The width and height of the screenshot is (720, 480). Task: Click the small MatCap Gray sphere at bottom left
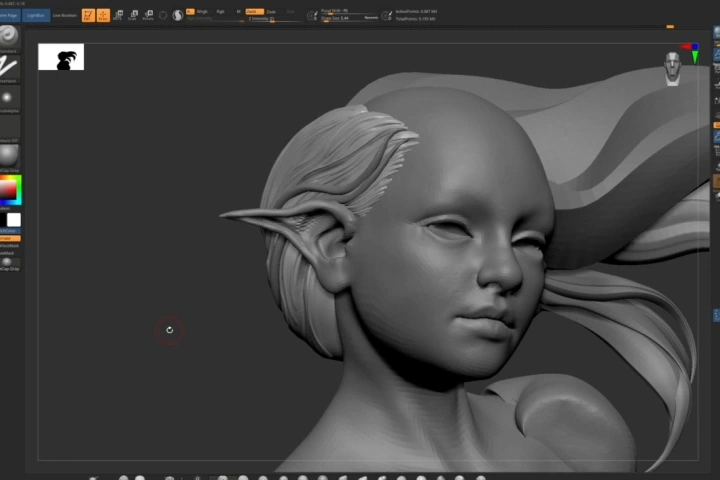tap(7, 262)
